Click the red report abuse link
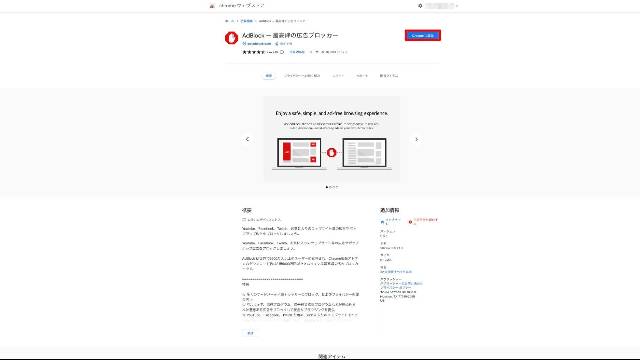The image size is (640, 360). pos(424,222)
